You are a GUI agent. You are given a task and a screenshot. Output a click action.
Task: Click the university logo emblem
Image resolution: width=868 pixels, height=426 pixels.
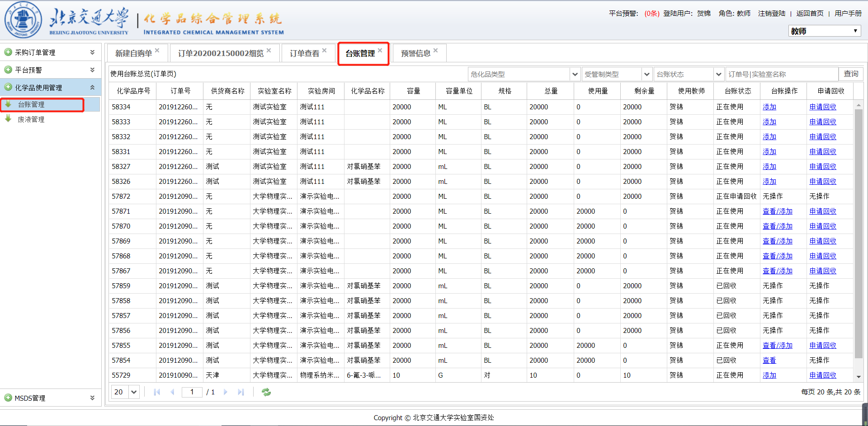click(23, 20)
